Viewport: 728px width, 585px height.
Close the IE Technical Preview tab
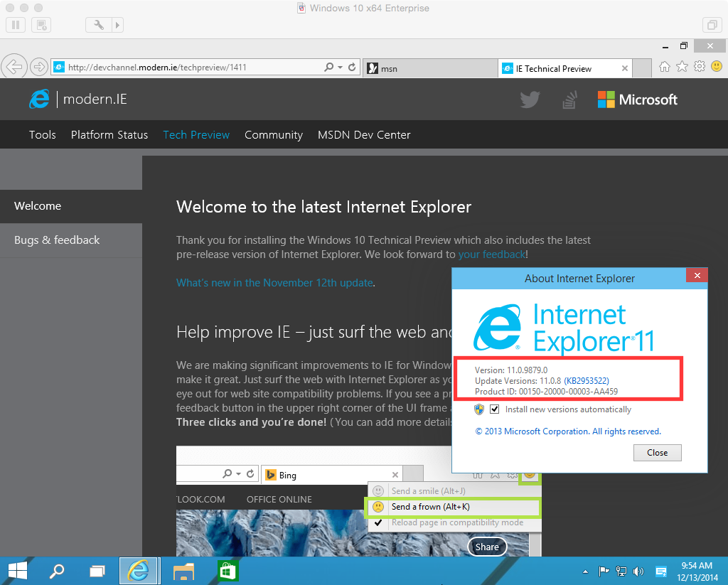tap(625, 69)
